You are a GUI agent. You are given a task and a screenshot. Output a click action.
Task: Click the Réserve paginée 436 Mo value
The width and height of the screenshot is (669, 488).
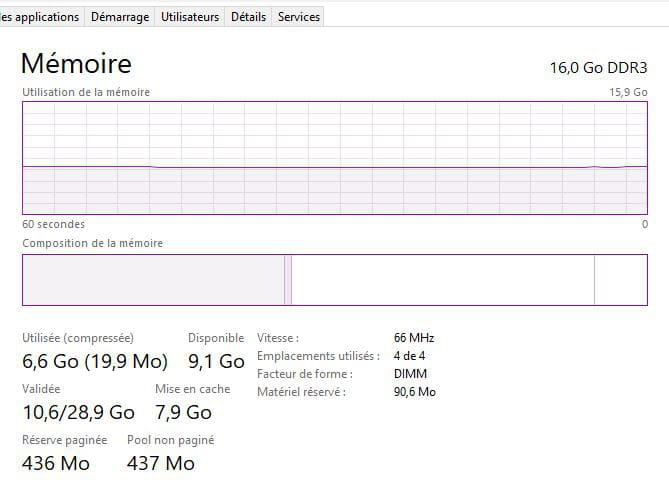coord(56,463)
